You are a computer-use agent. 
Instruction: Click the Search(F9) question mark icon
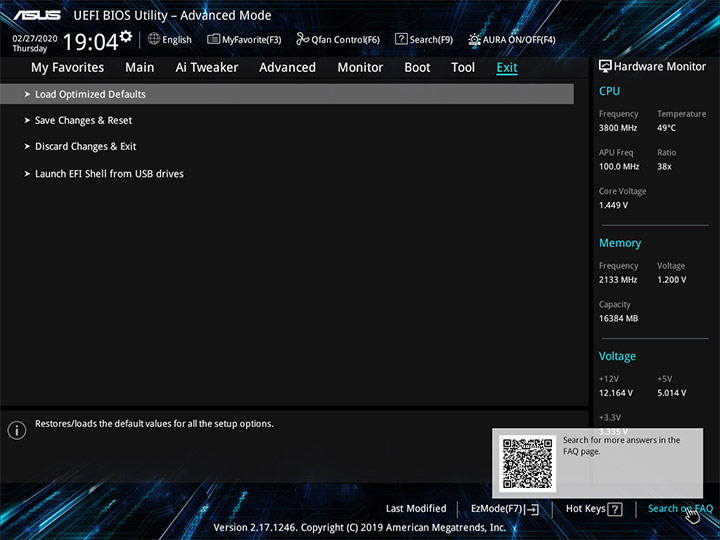401,39
